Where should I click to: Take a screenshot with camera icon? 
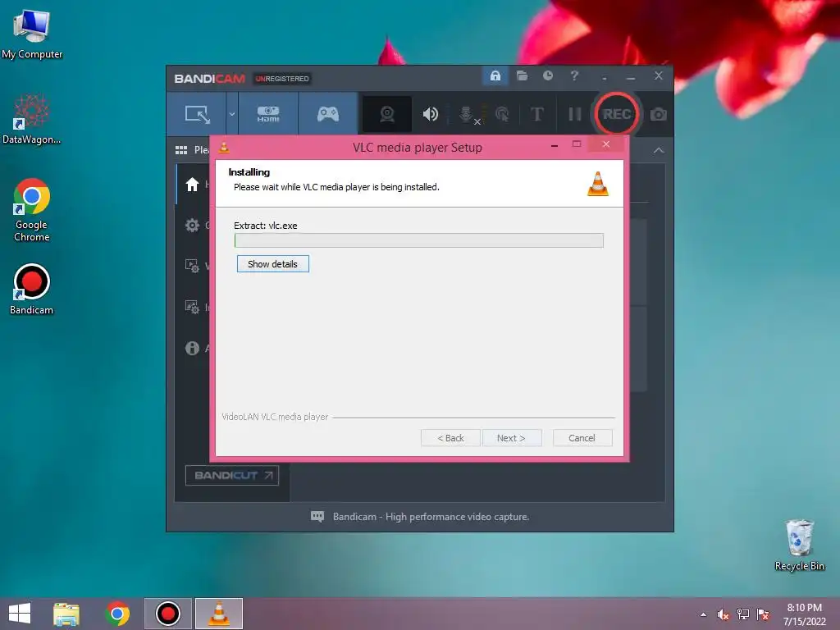[x=659, y=114]
